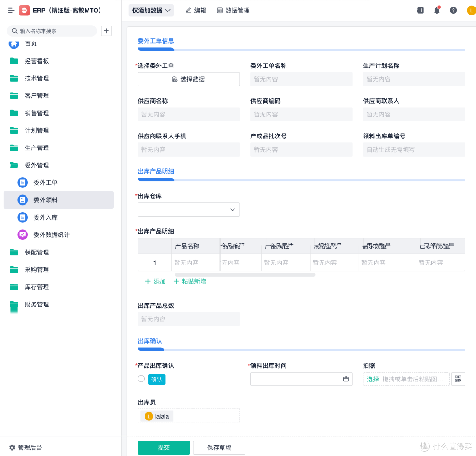This screenshot has width=476, height=456.
Task: Collapse the 委外管理 folder
Action: point(59,165)
